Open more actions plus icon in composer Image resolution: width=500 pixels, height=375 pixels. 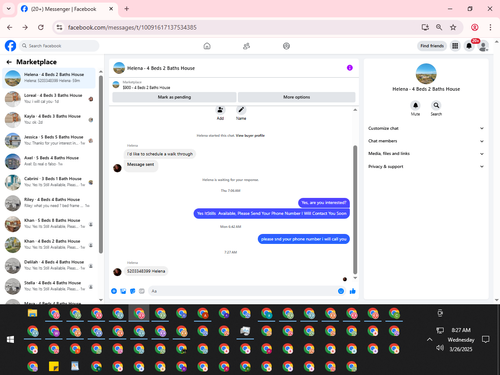point(114,291)
